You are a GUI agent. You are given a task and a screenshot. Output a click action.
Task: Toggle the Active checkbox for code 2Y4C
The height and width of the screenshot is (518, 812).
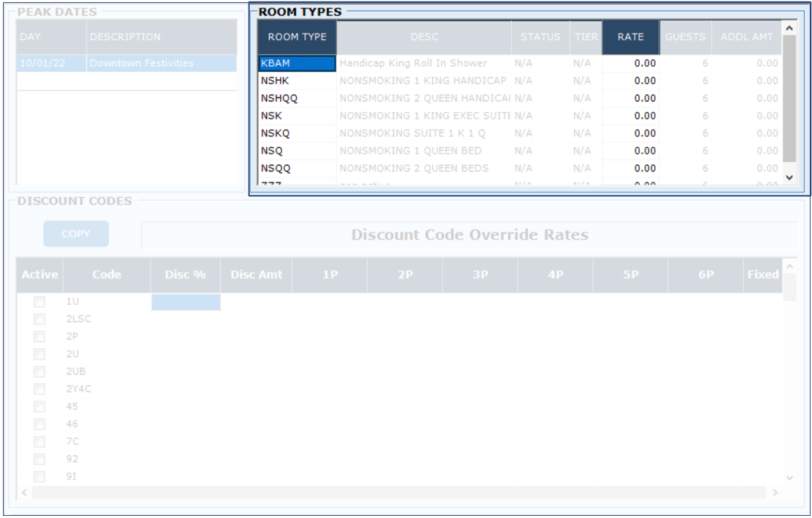pyautogui.click(x=40, y=389)
